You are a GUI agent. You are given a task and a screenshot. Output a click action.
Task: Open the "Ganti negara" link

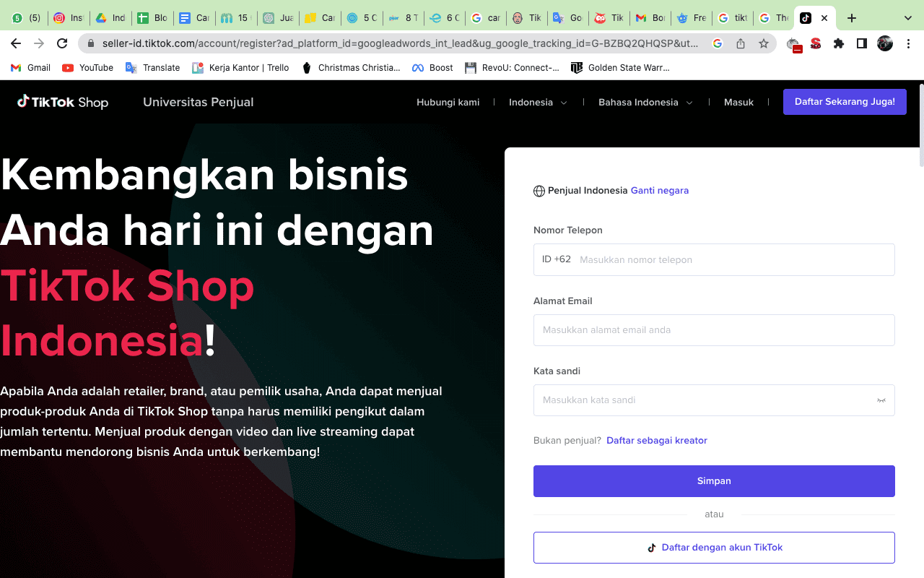pos(659,190)
